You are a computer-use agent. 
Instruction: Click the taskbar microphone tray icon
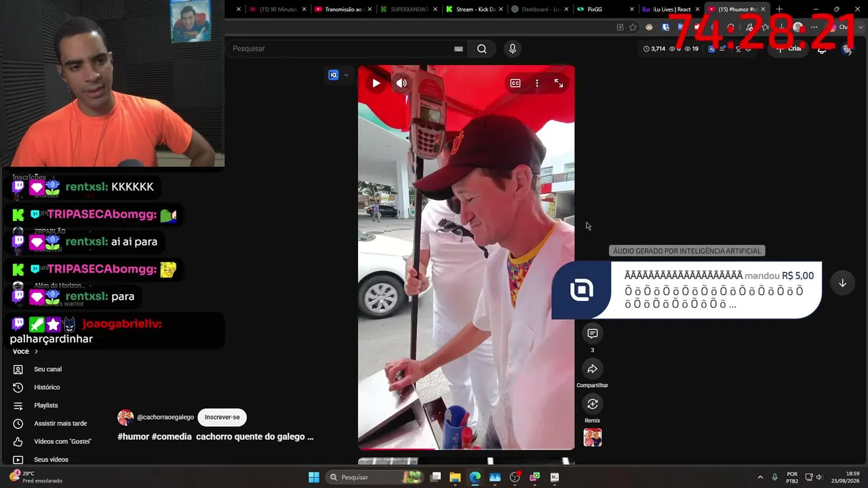[774, 477]
